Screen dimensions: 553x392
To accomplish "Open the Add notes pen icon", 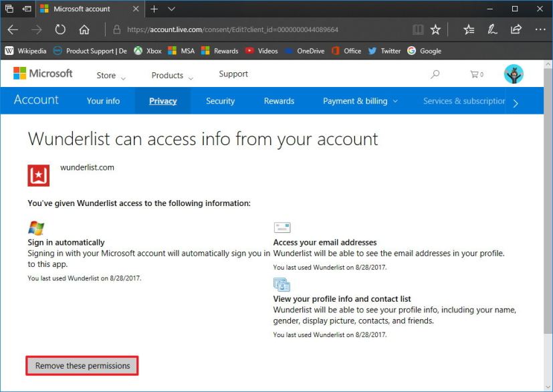I will pyautogui.click(x=492, y=29).
